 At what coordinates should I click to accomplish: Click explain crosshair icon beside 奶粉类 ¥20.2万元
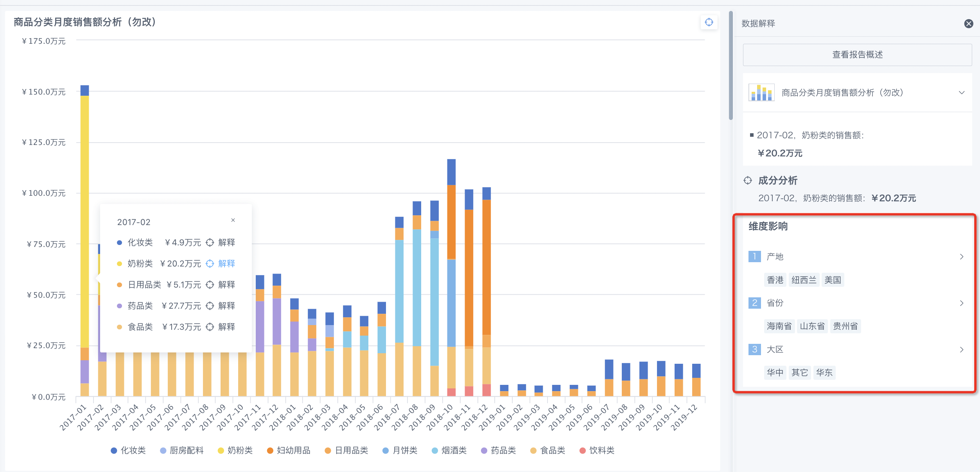click(x=210, y=264)
